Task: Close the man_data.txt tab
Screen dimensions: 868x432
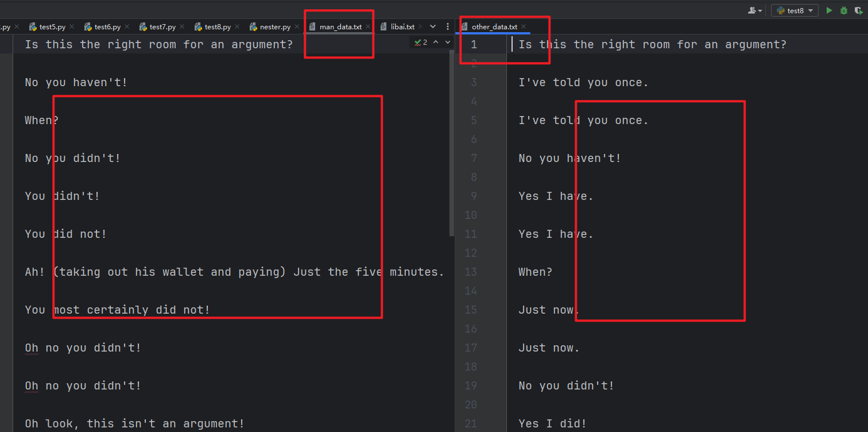Action: 368,27
